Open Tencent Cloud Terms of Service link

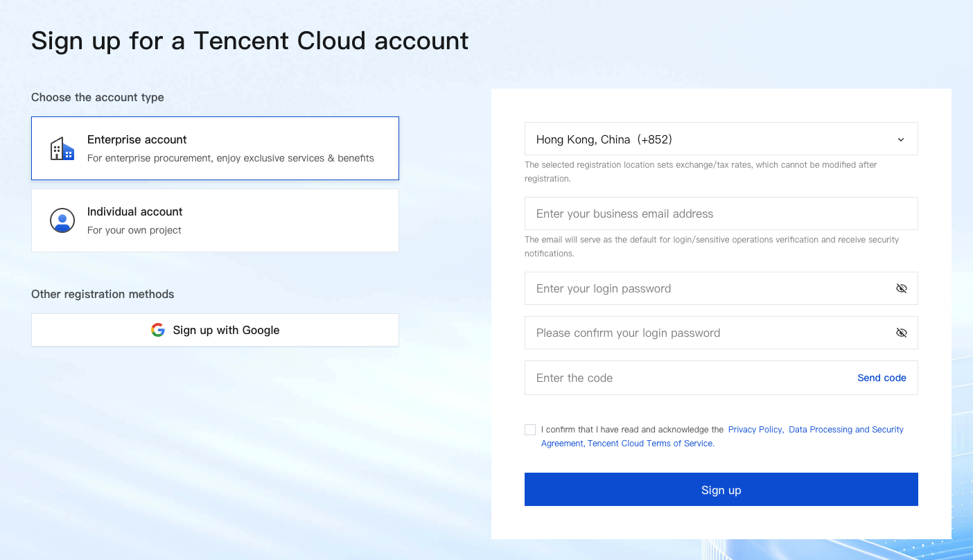click(x=650, y=444)
